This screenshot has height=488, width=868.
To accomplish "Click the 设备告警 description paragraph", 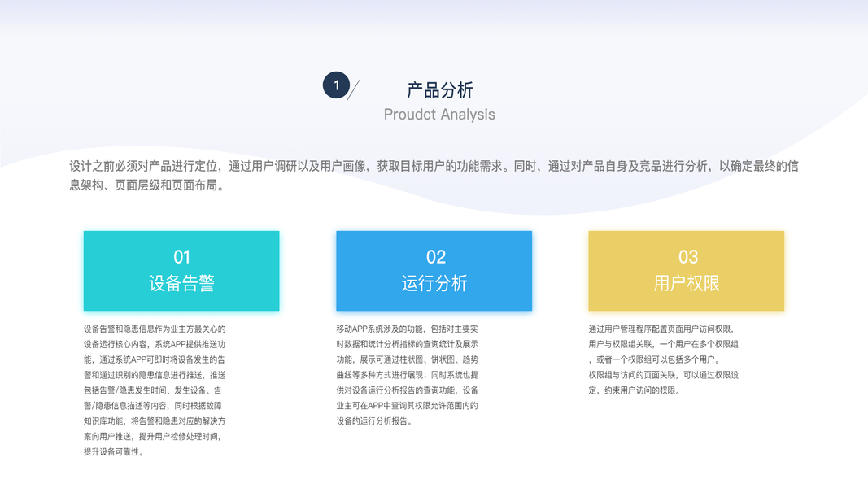I will [155, 390].
